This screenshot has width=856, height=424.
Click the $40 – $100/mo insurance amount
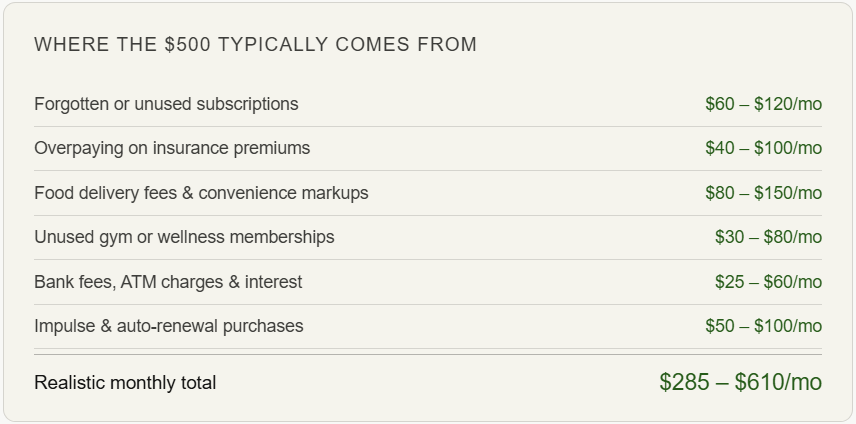[x=763, y=148]
